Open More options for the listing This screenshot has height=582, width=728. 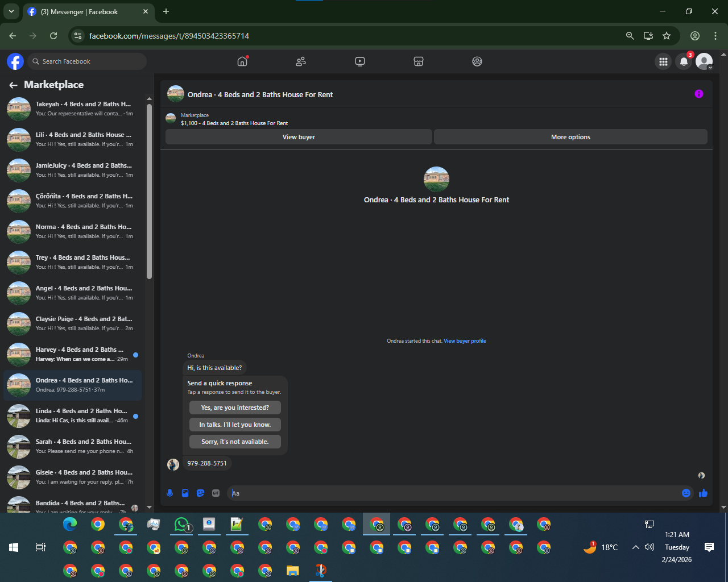[x=570, y=137]
